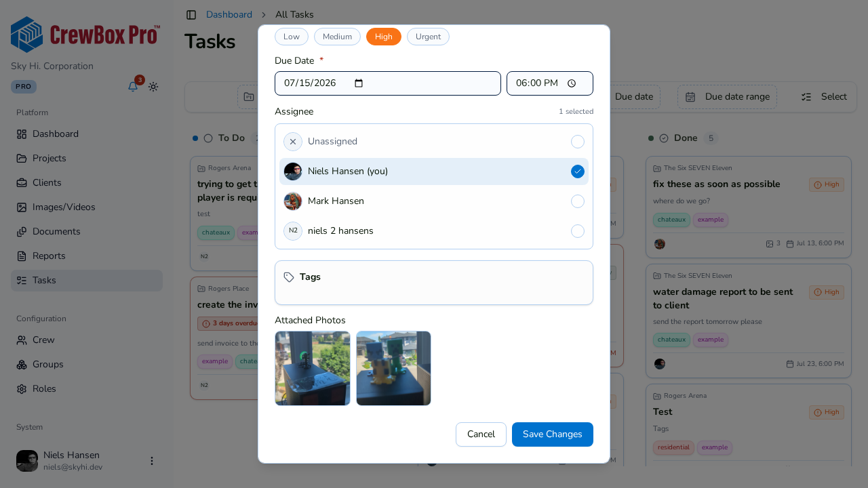Click the N2 avatar beside niels 2 hansens
Viewport: 868px width, 488px height.
coord(293,231)
